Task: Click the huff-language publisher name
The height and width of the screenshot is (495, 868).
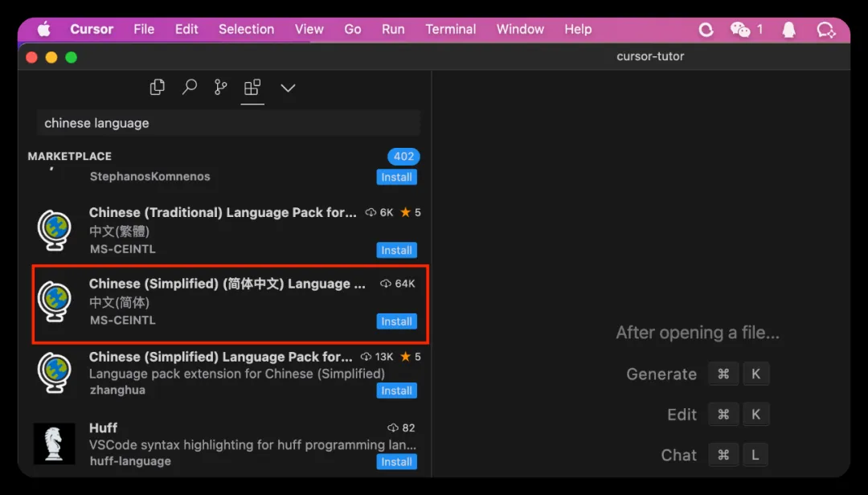Action: coord(130,461)
